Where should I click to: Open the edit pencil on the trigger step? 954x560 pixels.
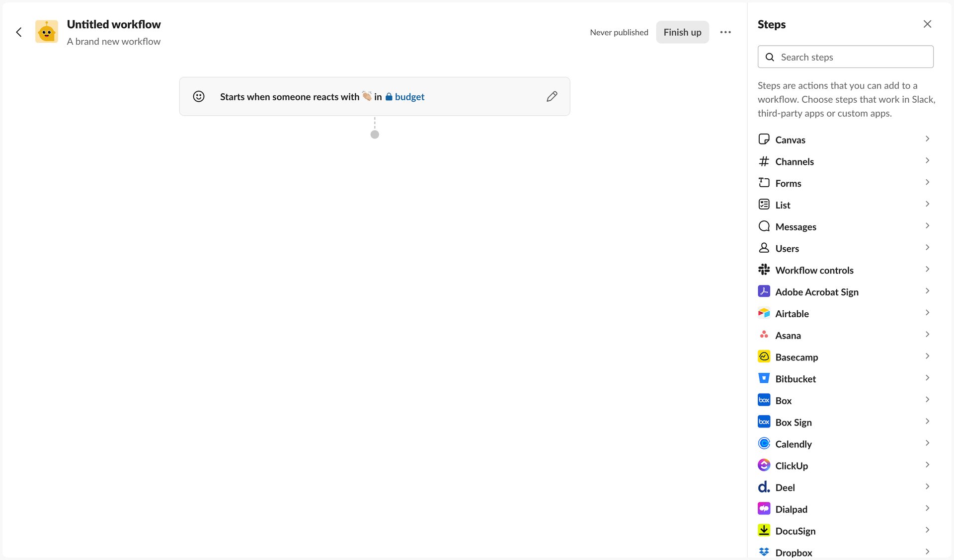pyautogui.click(x=552, y=96)
